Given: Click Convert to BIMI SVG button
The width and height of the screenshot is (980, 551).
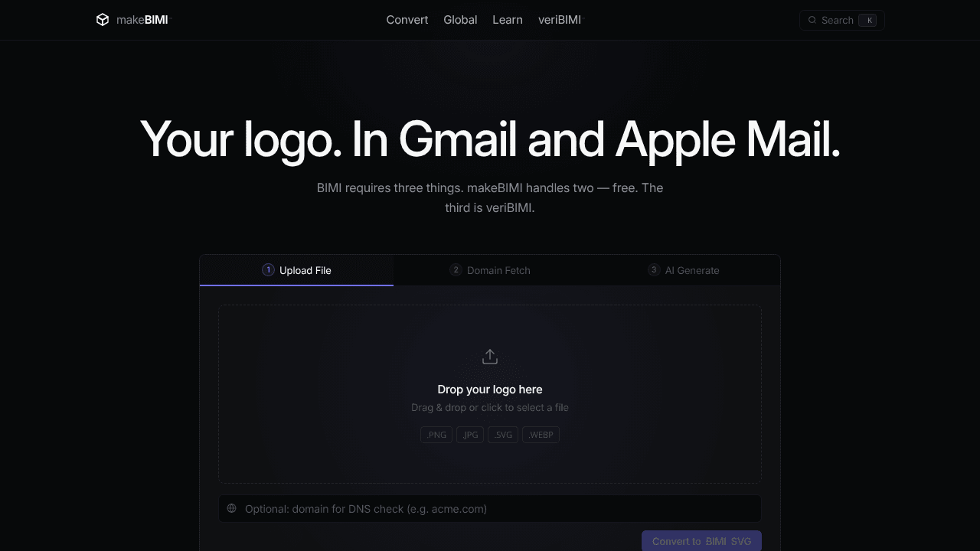Looking at the screenshot, I should 701,541.
